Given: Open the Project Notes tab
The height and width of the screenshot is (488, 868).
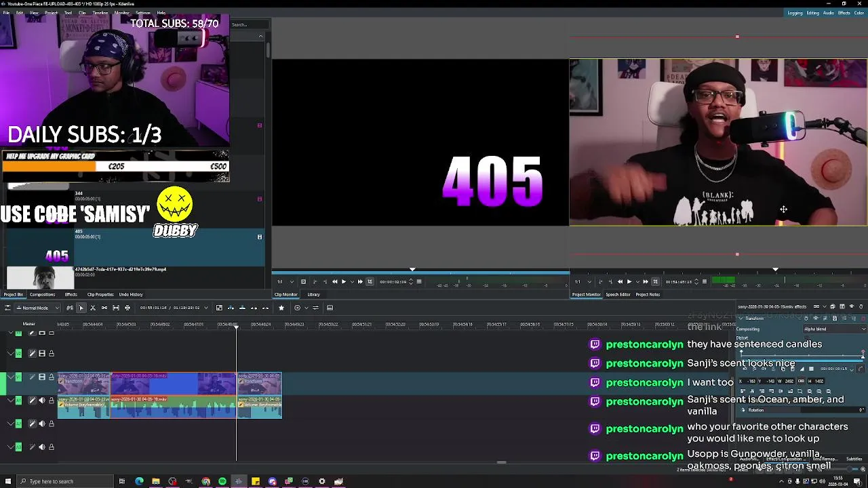Looking at the screenshot, I should (x=648, y=294).
